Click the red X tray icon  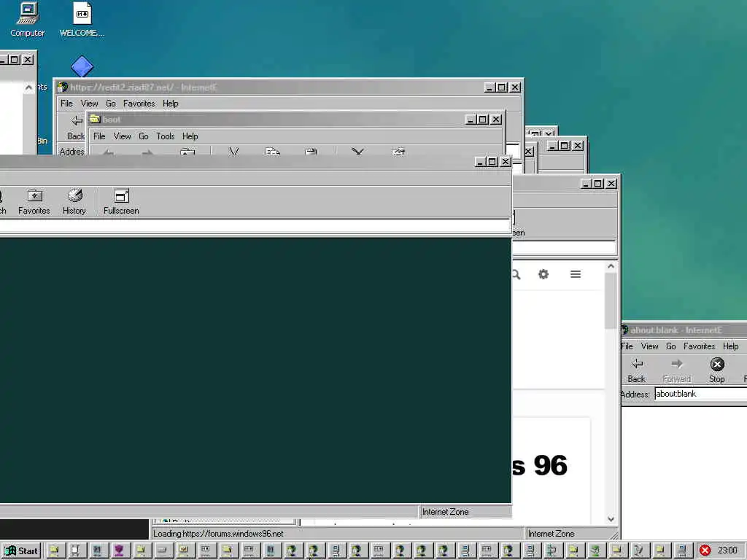click(x=705, y=550)
